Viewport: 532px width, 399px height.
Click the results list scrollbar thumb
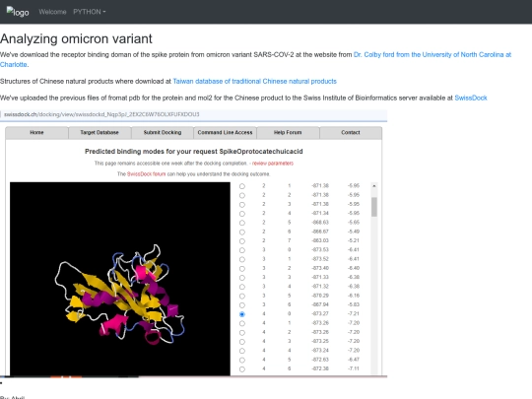[374, 207]
